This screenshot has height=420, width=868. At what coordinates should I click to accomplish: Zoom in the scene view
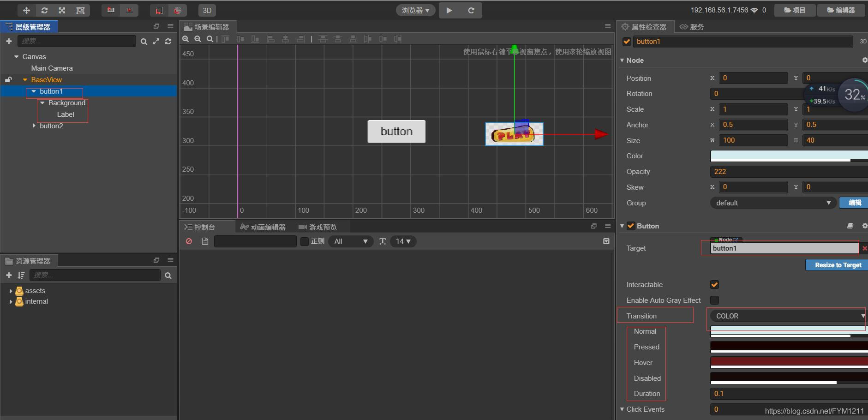point(186,39)
